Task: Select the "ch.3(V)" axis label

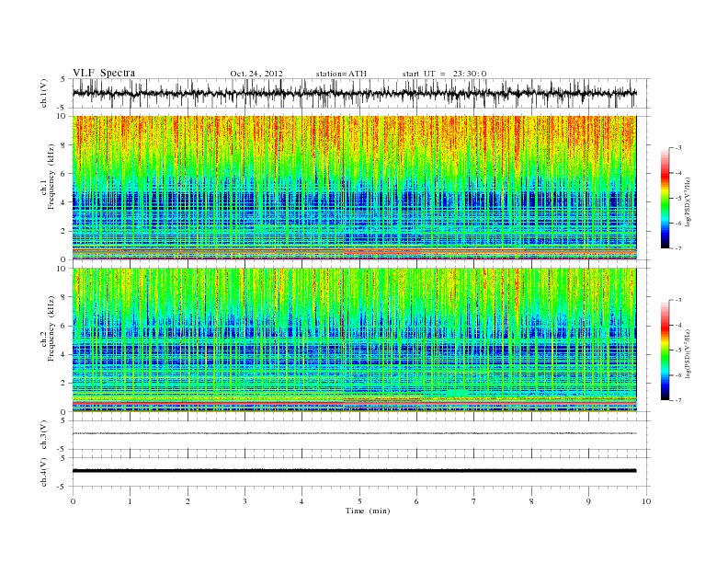Action: click(x=44, y=435)
